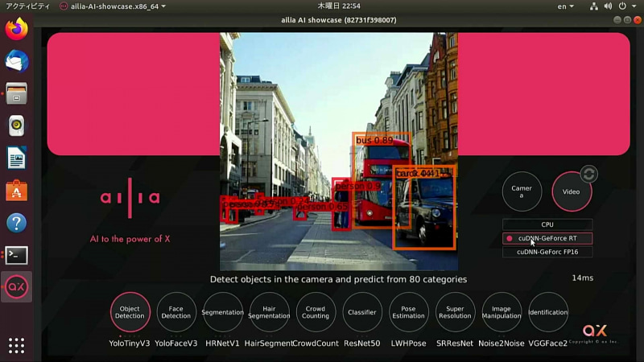Select Segmentation mode
Image resolution: width=644 pixels, height=362 pixels.
223,312
